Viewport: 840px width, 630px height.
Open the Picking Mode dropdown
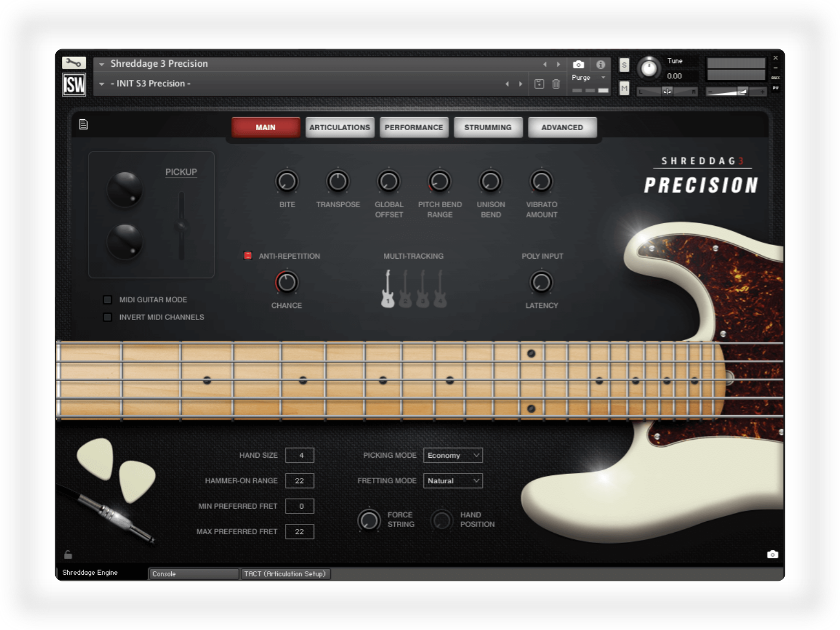click(x=453, y=456)
